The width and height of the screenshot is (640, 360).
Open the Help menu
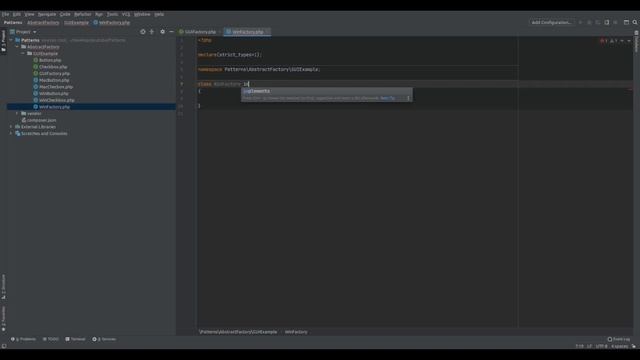coord(159,14)
